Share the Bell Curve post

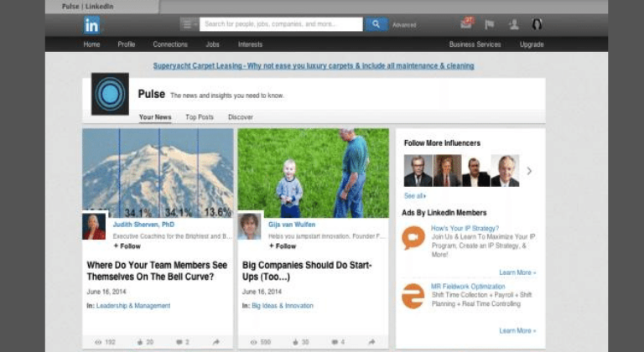216,342
